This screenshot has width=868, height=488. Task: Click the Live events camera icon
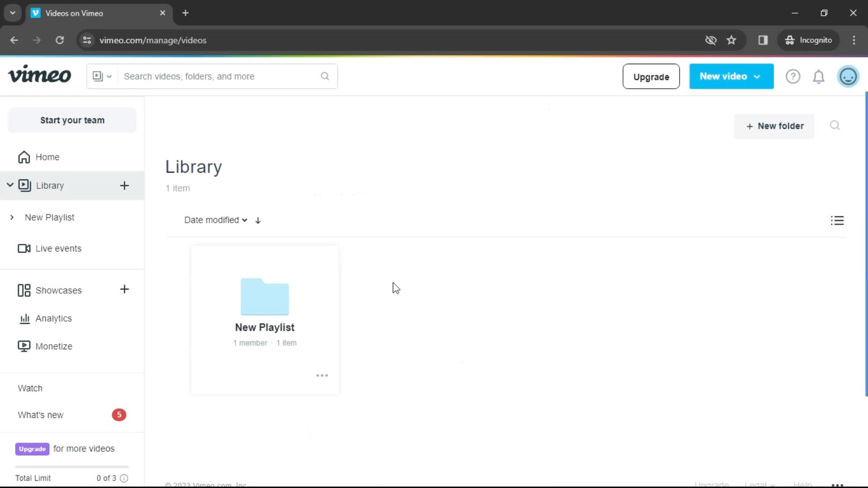24,249
